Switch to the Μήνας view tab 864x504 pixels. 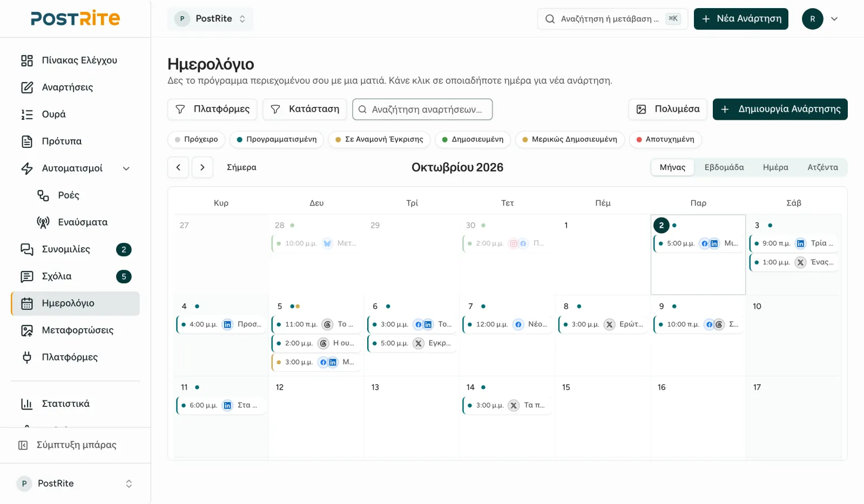tap(672, 167)
